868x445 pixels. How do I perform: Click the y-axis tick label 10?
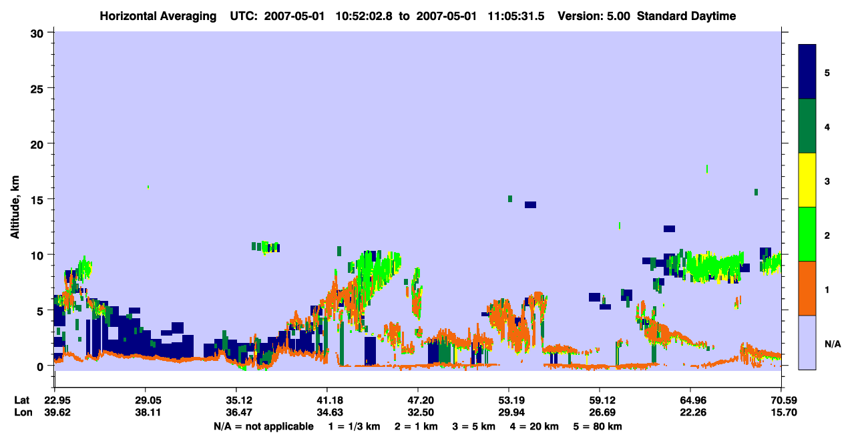tap(39, 255)
